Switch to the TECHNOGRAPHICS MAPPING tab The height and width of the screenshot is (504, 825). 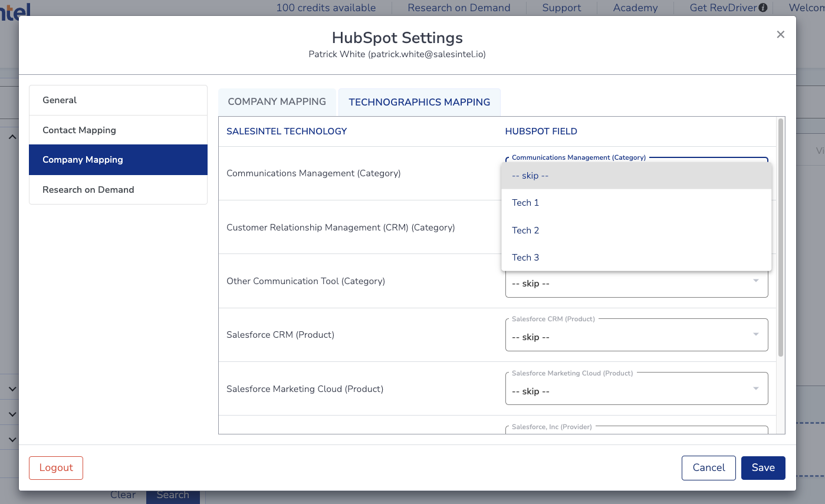(419, 103)
